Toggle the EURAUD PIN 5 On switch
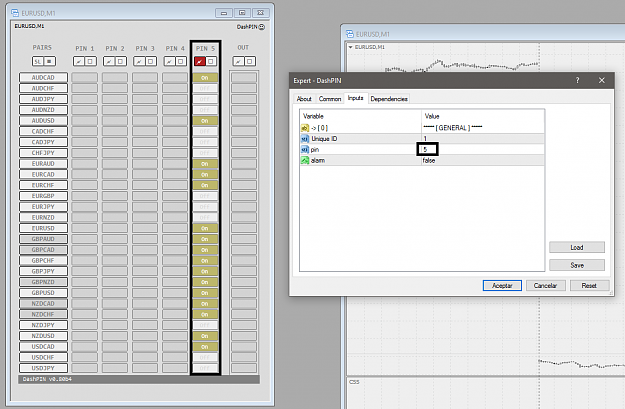Viewport: 625px width, 409px height. point(205,164)
